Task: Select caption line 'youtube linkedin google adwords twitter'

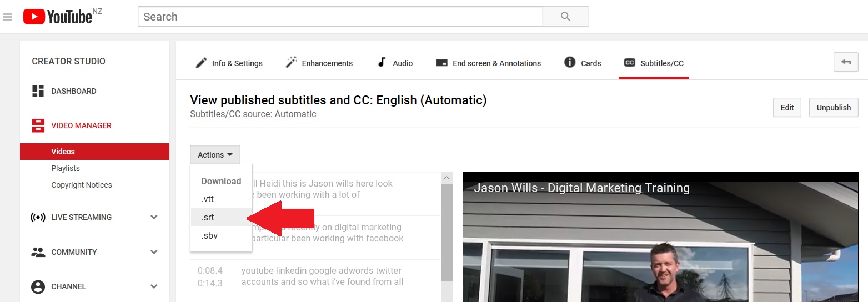Action: point(321,270)
